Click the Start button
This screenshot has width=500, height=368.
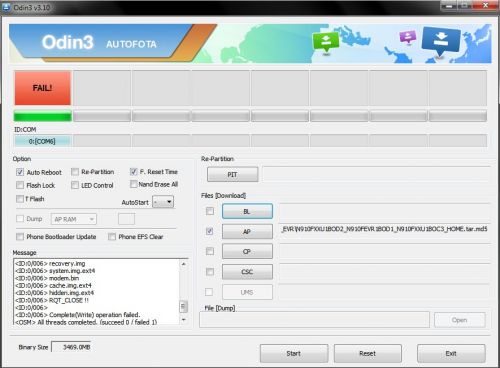294,353
